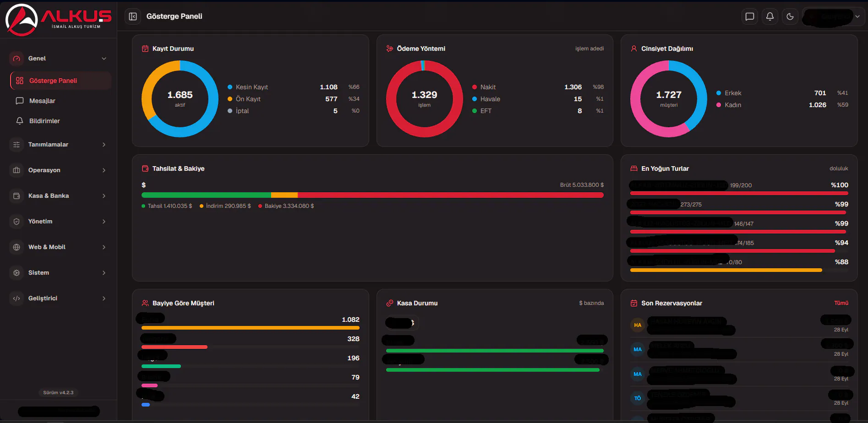Click the Kesin Kayıt legend entry
This screenshot has width=868, height=423.
294,87
